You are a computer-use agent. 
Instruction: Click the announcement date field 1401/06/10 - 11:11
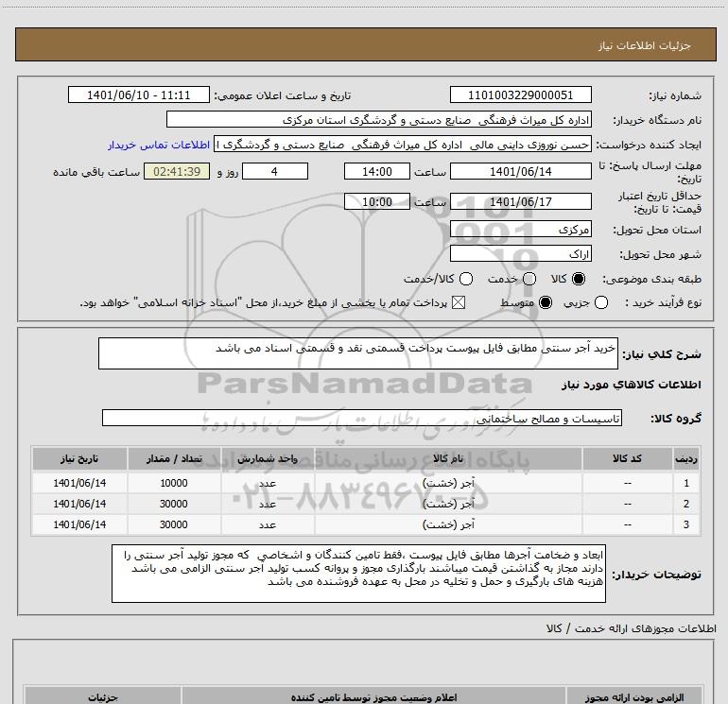click(139, 95)
